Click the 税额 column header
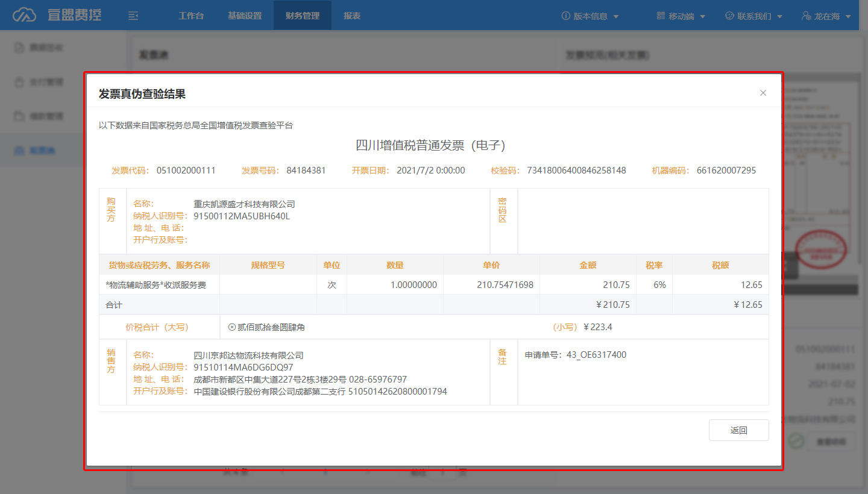This screenshot has height=494, width=868. 720,265
